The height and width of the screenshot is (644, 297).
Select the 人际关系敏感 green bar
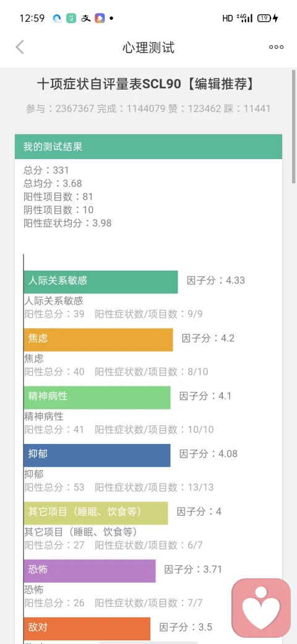point(101,282)
